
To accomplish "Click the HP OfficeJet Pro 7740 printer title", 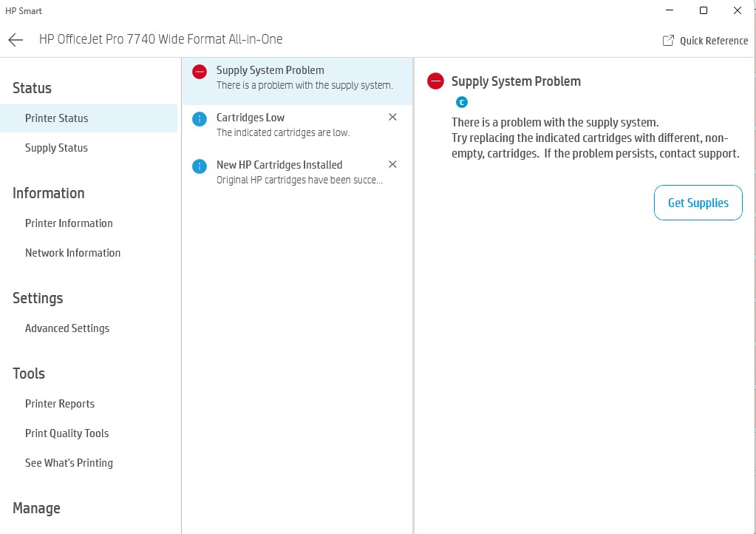I will pyautogui.click(x=160, y=39).
